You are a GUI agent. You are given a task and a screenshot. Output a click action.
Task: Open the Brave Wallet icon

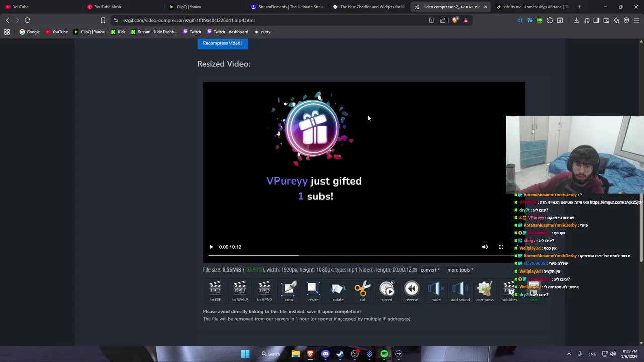point(606,20)
